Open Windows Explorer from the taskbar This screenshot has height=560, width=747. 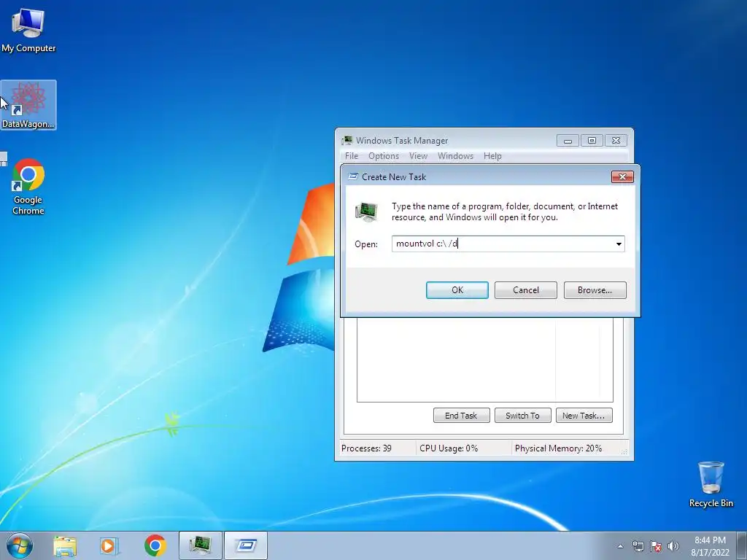tap(65, 545)
